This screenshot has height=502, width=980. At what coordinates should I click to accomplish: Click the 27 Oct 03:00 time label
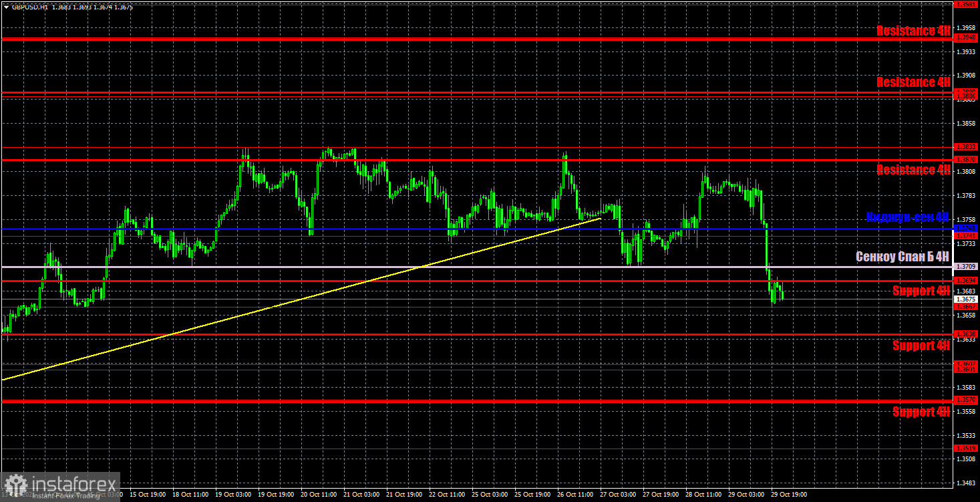click(x=619, y=495)
